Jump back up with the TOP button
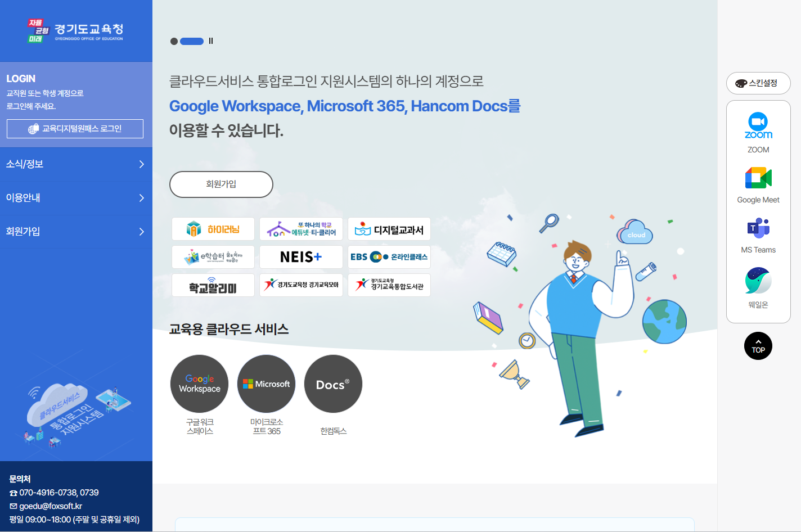 click(758, 346)
